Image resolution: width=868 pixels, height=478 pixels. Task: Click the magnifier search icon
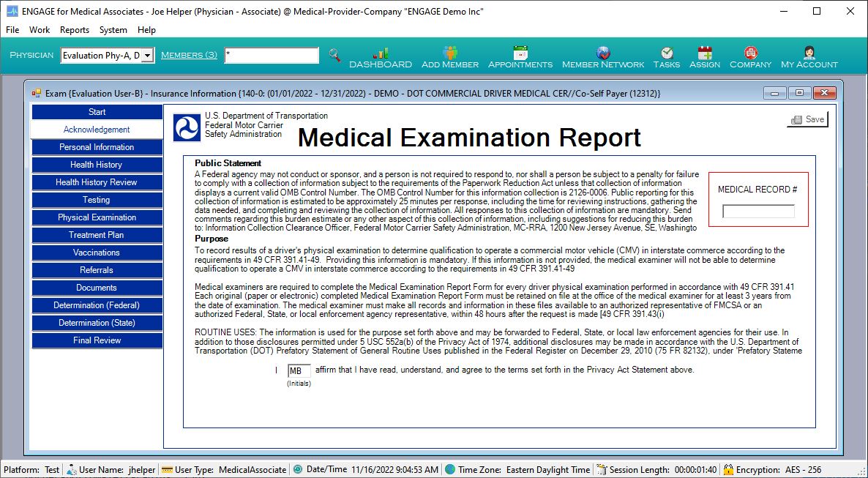click(336, 56)
